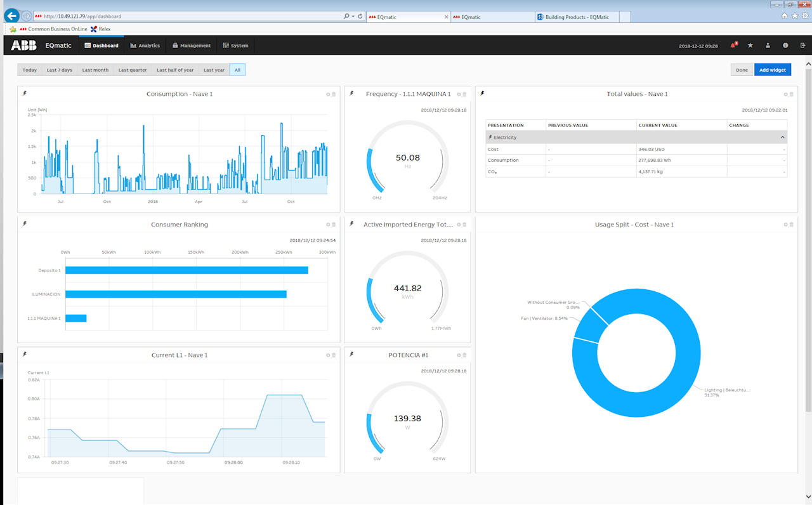Open settings for Current L1 - Nave 1 widget
The height and width of the screenshot is (505, 812).
coord(328,355)
